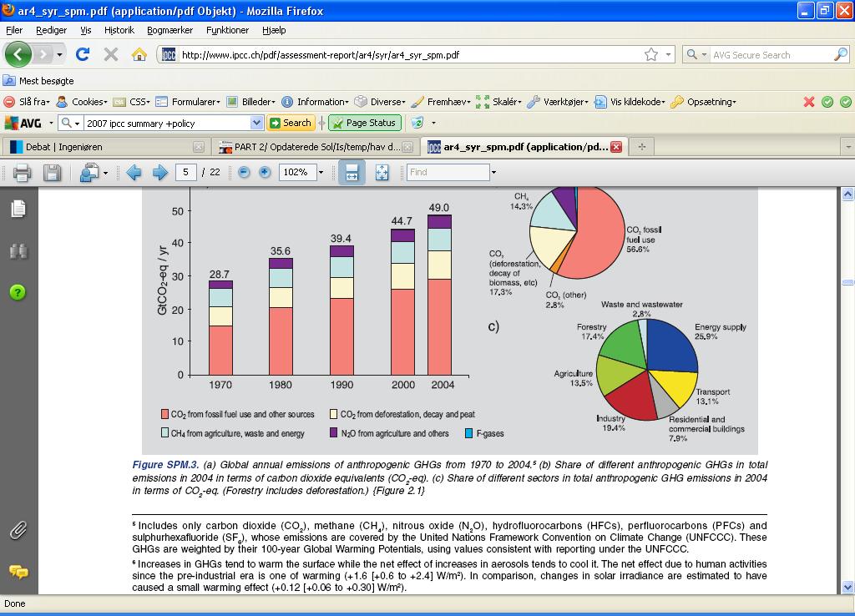The height and width of the screenshot is (616, 855).
Task: Zoom out the PDF with minus icon
Action: (244, 172)
